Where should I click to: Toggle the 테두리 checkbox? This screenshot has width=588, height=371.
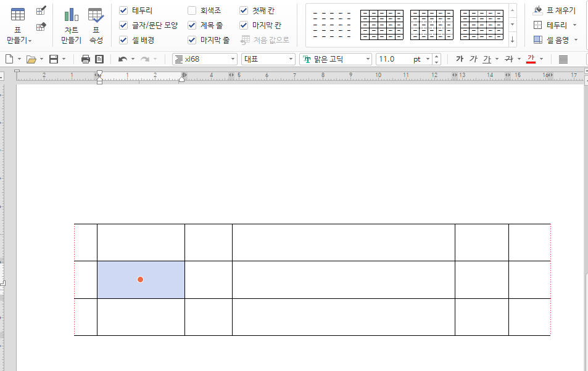[123, 10]
